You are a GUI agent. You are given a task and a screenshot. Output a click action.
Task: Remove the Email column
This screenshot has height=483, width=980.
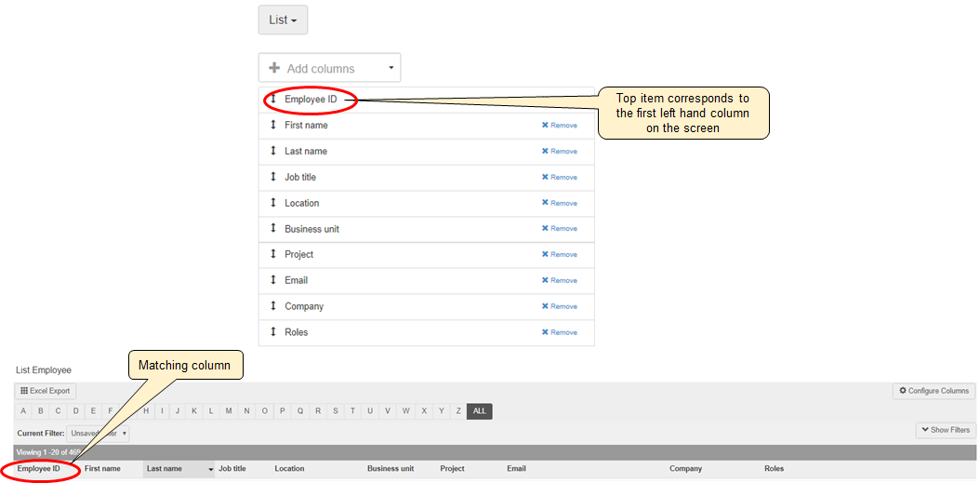pos(559,280)
